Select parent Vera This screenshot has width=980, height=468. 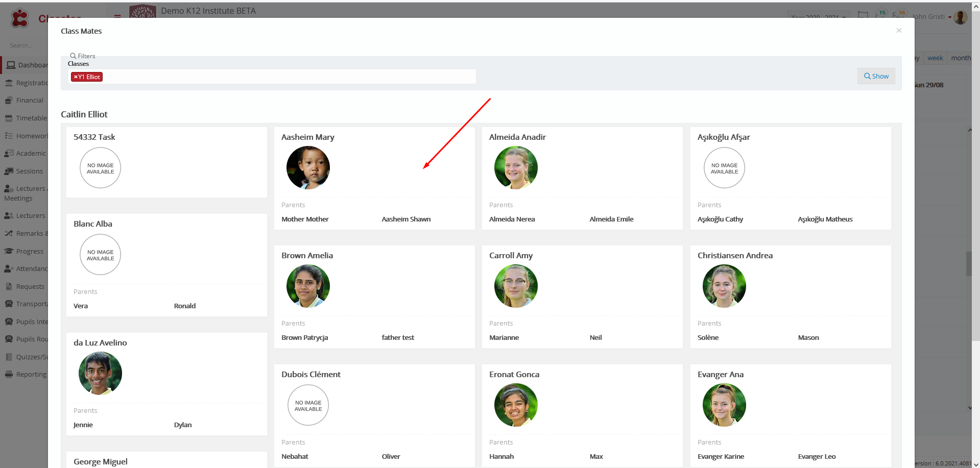(81, 306)
